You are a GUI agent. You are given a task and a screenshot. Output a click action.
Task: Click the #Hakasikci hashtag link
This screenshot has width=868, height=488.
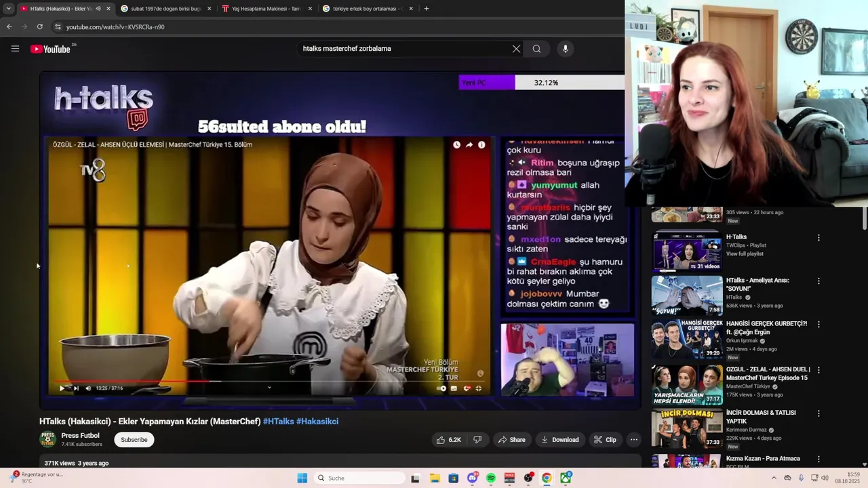pyautogui.click(x=317, y=422)
